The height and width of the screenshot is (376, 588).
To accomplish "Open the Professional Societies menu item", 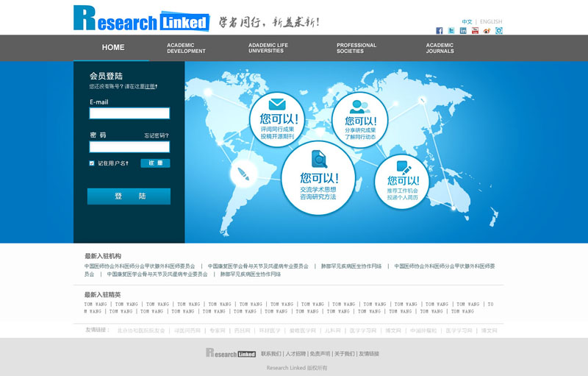I will coord(356,49).
